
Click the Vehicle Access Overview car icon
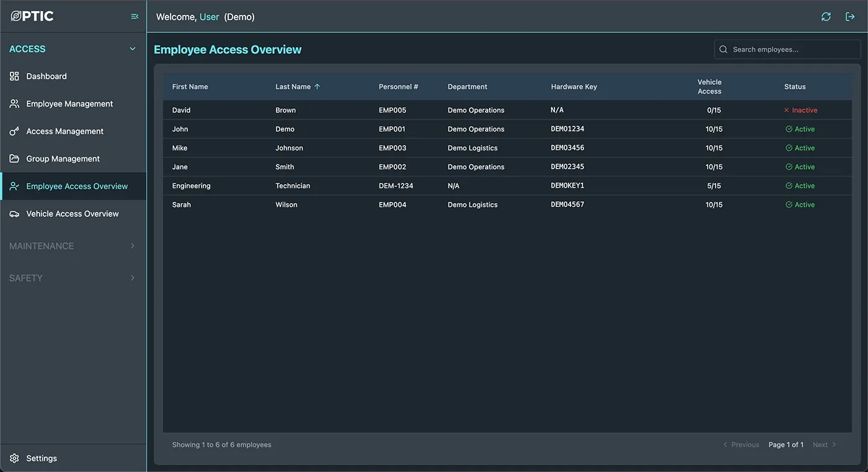[x=14, y=214]
